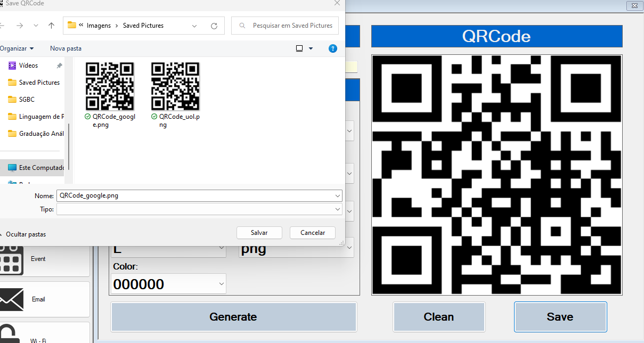This screenshot has height=343, width=644.
Task: Open the Organizar menu
Action: point(16,48)
